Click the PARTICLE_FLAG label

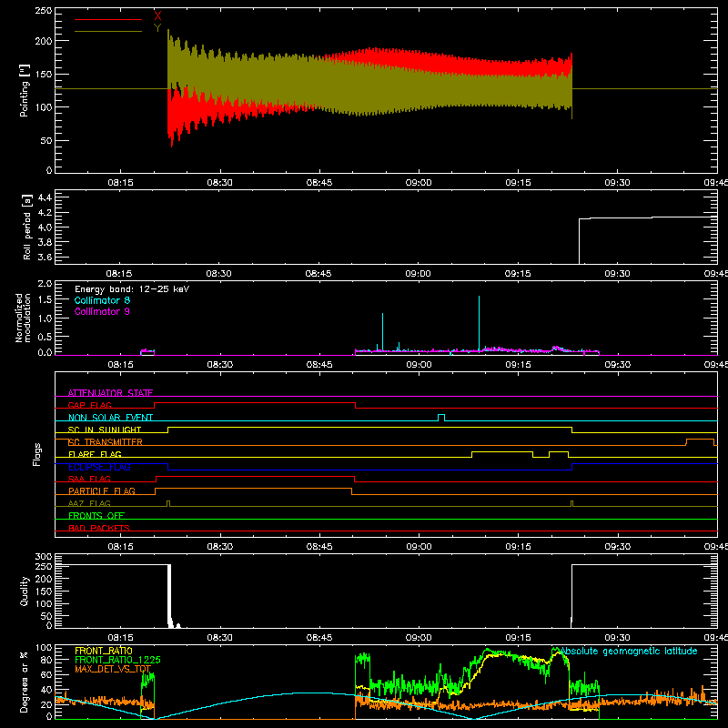click(x=102, y=490)
